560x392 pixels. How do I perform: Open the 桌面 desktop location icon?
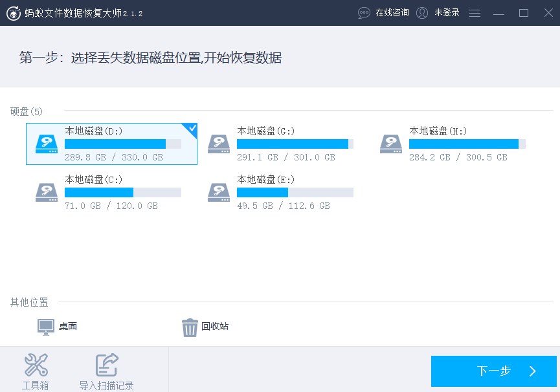tap(45, 327)
